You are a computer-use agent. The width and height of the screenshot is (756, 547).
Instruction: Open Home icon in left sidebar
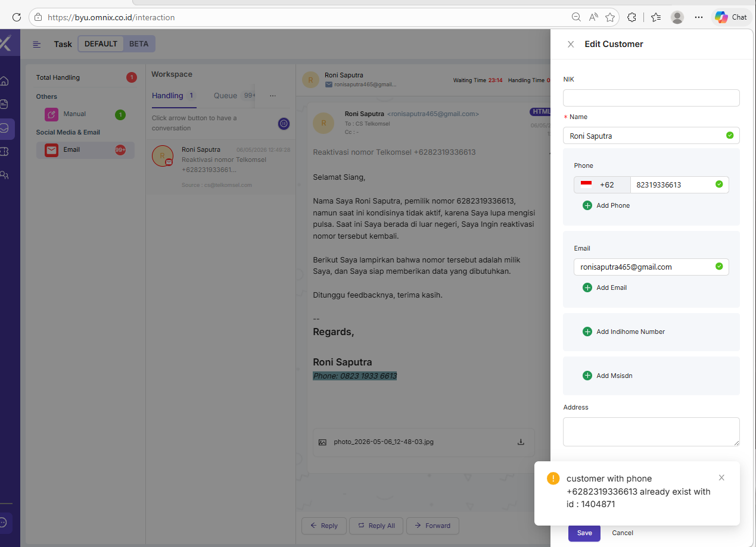(x=4, y=80)
